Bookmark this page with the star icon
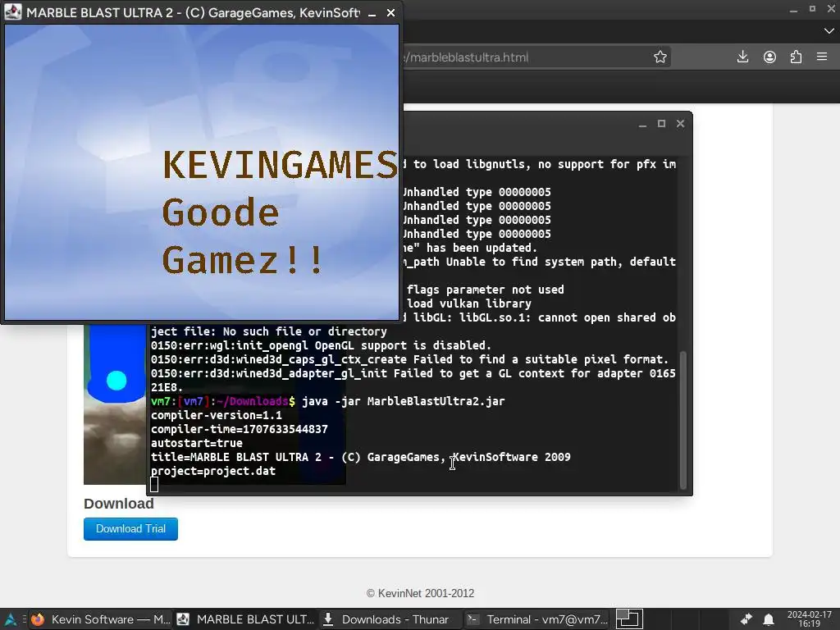The width and height of the screenshot is (840, 630). point(660,57)
